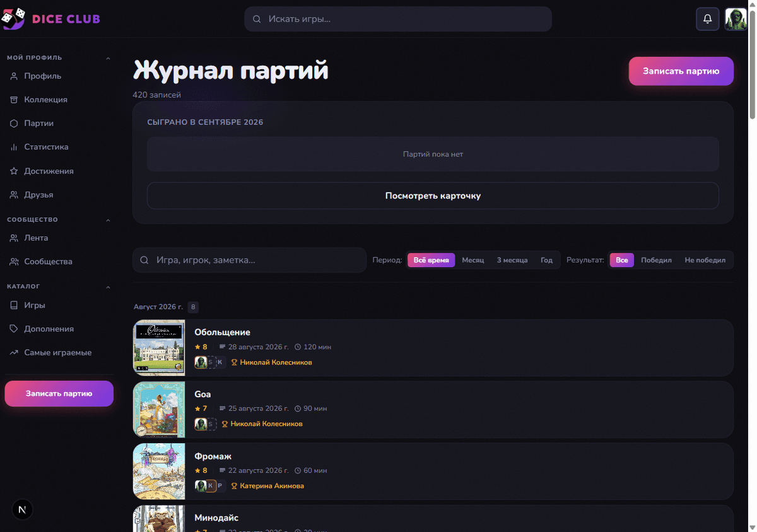Collapse the Мой профиль sidebar section
The image size is (757, 532).
pyautogui.click(x=108, y=58)
